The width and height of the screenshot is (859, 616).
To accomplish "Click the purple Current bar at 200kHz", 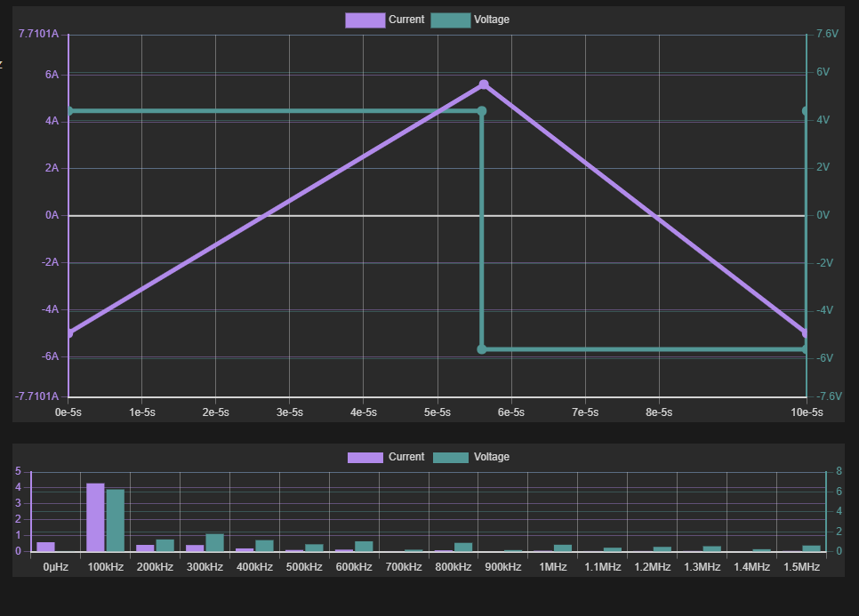I will (x=145, y=548).
